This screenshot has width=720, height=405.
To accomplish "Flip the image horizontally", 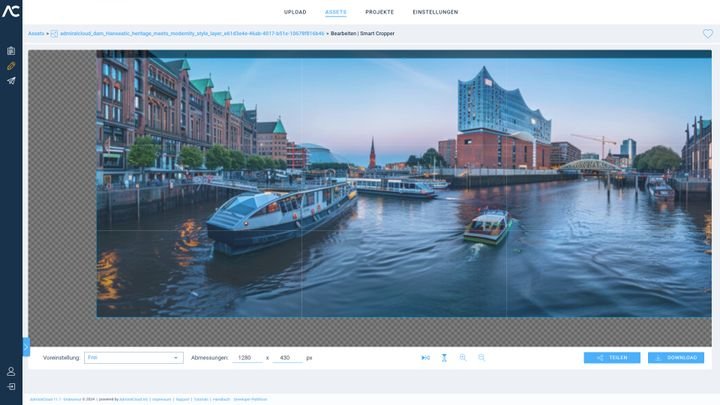I will click(x=426, y=358).
